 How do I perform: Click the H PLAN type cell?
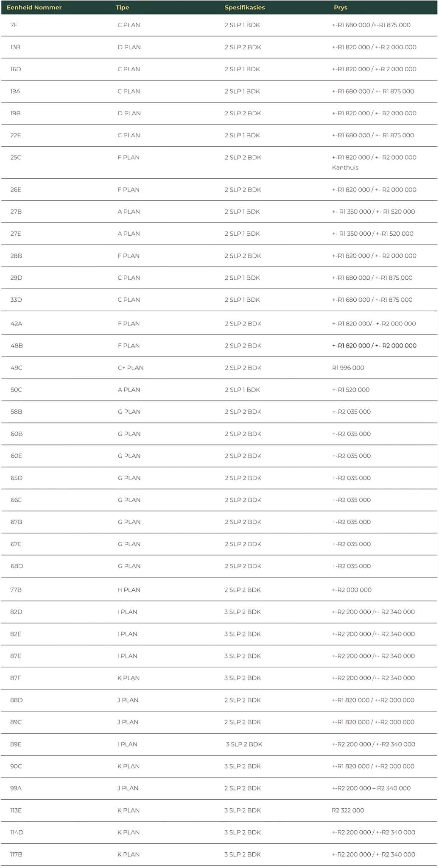pos(129,590)
